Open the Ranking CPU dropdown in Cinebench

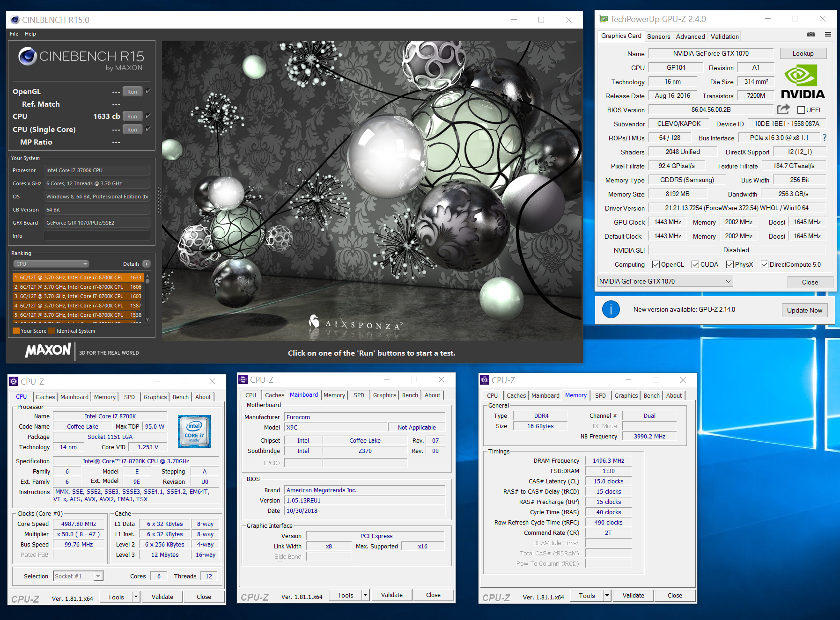51,264
